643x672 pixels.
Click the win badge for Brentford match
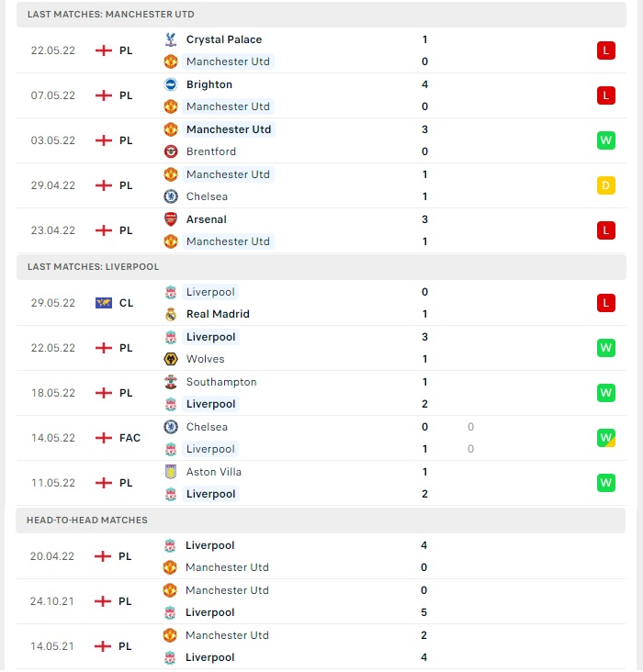(605, 140)
